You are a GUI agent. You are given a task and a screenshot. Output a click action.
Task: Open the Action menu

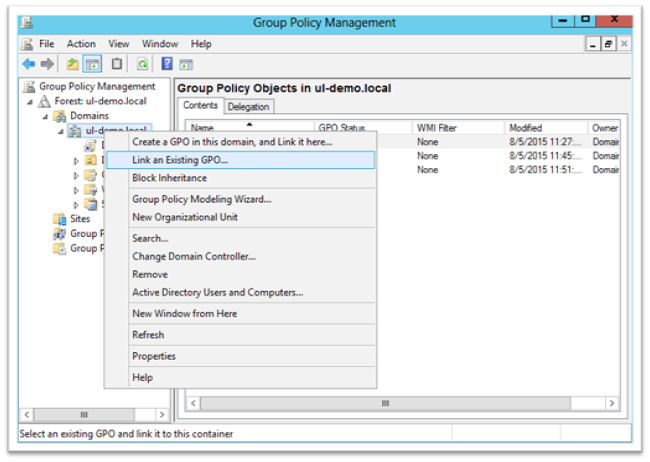pyautogui.click(x=81, y=44)
